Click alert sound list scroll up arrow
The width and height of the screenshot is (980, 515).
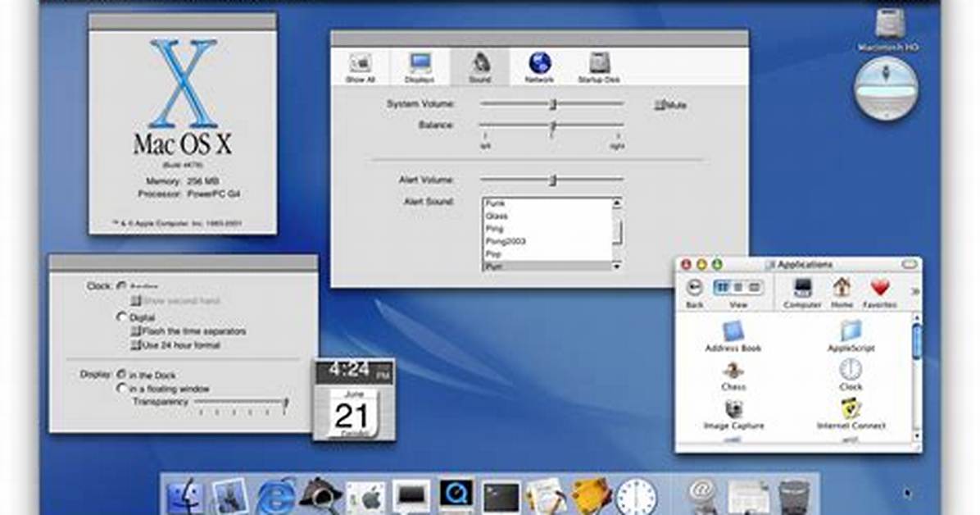click(x=617, y=203)
